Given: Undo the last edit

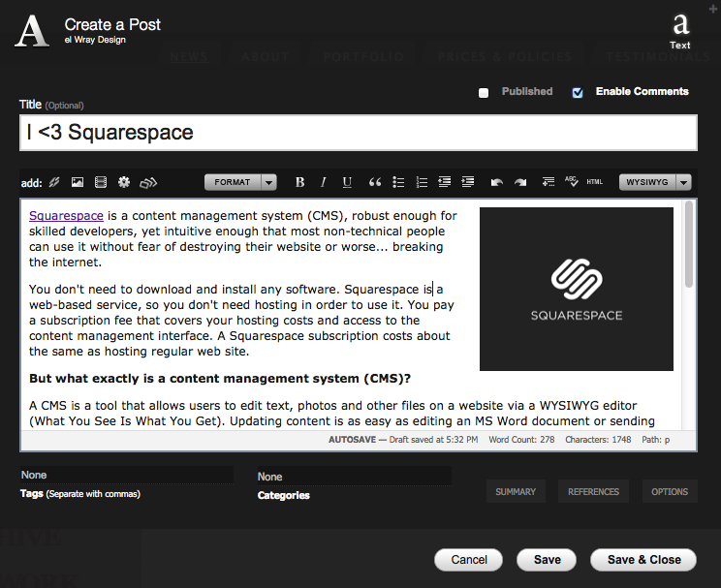Looking at the screenshot, I should coord(496,182).
